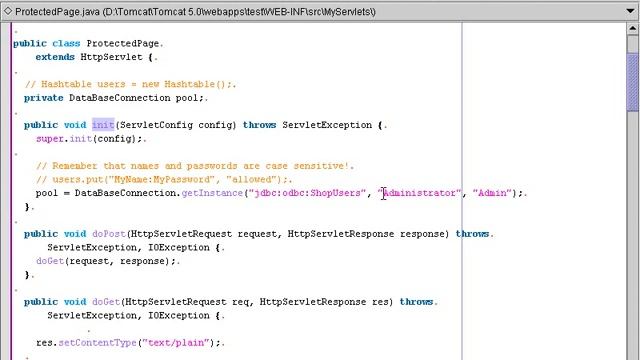640x360 pixels.
Task: Click 'ProtectedPage' class name in declaration
Action: 122,43
